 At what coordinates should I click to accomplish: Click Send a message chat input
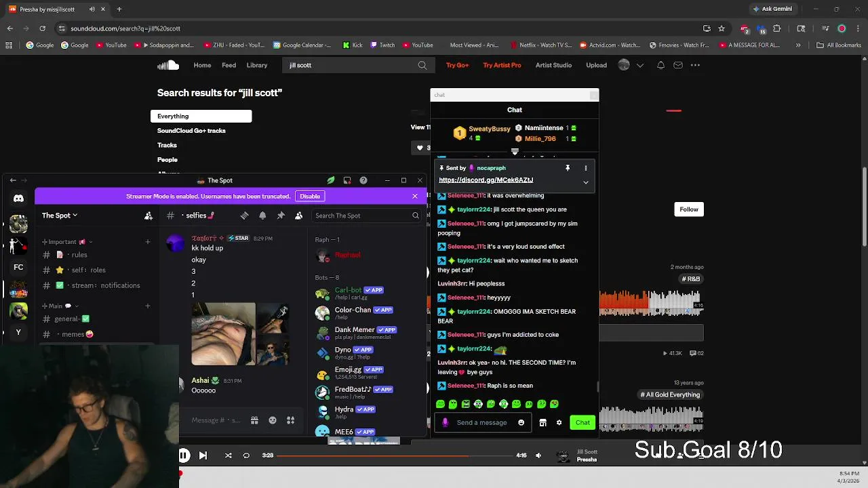tap(481, 423)
